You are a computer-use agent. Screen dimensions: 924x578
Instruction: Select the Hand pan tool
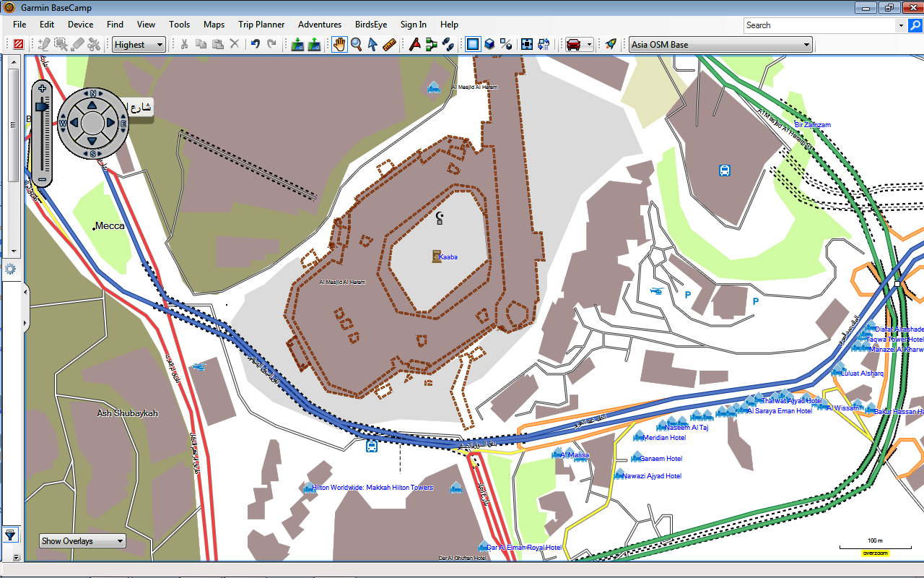[339, 44]
